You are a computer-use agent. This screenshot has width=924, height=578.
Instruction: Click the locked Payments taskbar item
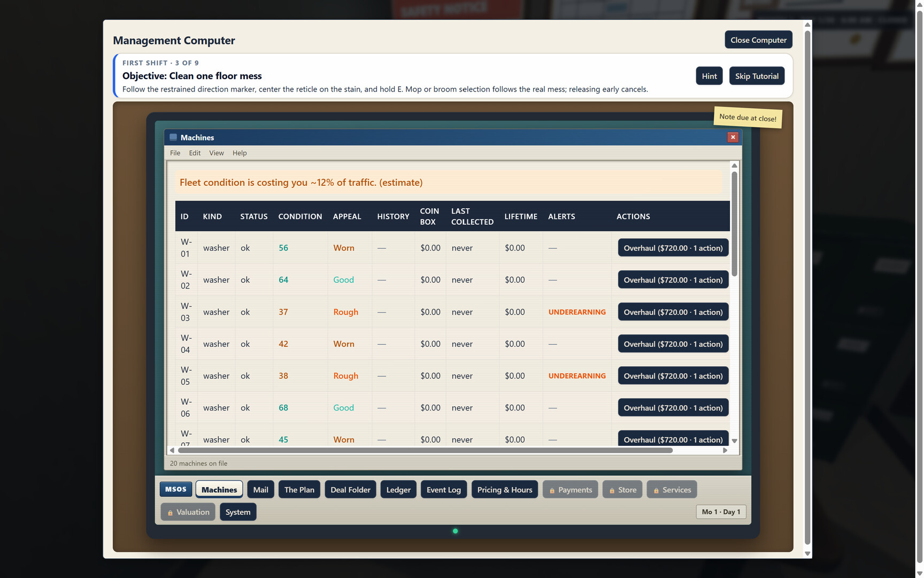click(x=571, y=490)
